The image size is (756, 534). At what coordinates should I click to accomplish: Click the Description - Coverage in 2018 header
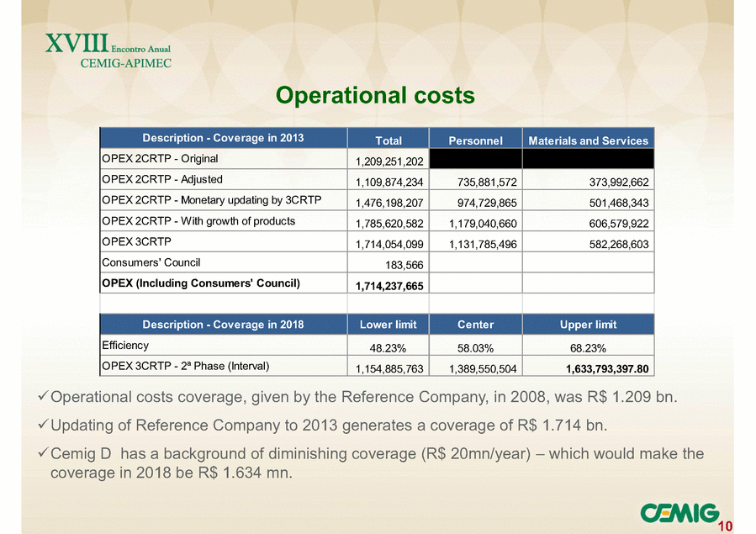point(223,325)
